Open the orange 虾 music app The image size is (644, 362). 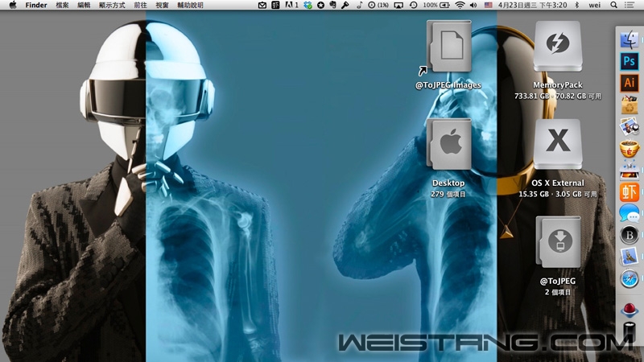pyautogui.click(x=630, y=192)
